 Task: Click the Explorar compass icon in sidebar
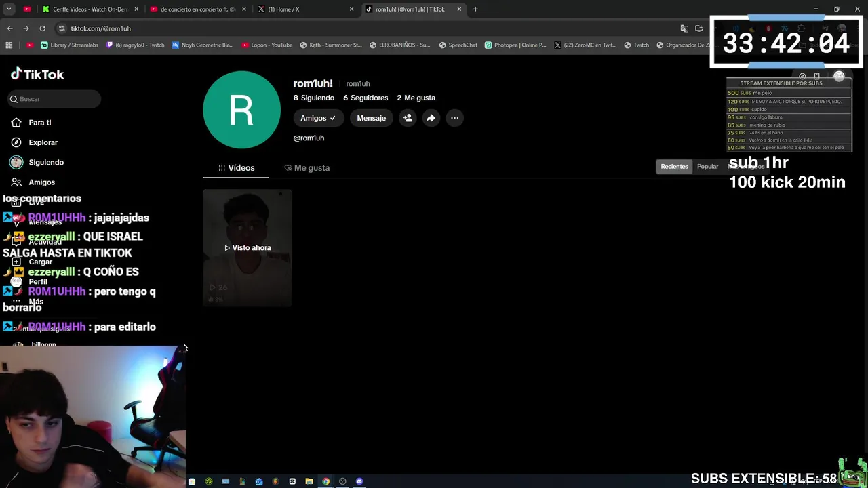[x=16, y=142]
